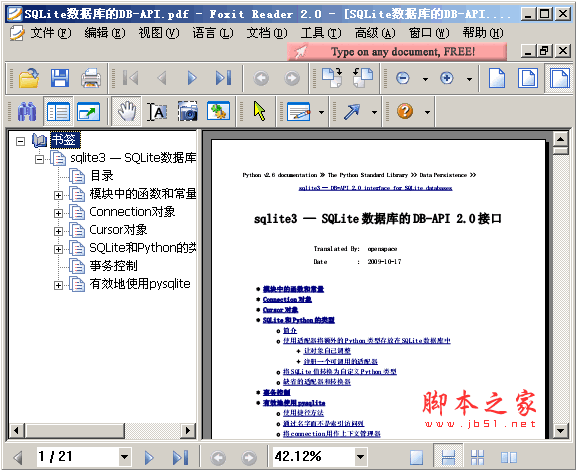
Task: Open the zoom in dropdown arrow
Action: pyautogui.click(x=469, y=79)
